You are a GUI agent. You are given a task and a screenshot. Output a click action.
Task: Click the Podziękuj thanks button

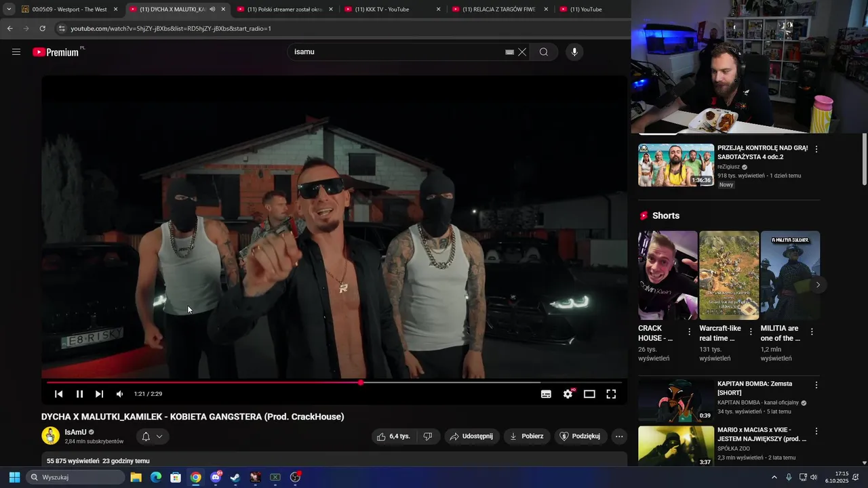(580, 436)
